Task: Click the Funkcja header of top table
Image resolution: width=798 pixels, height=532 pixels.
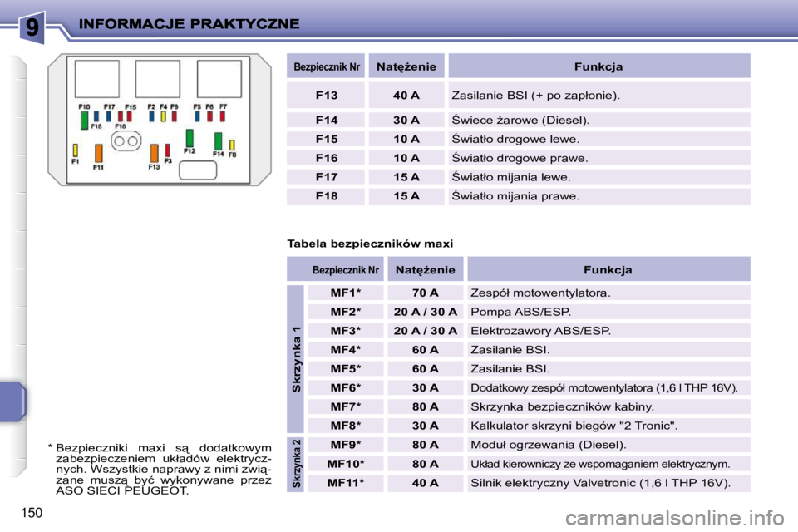Action: (x=599, y=66)
